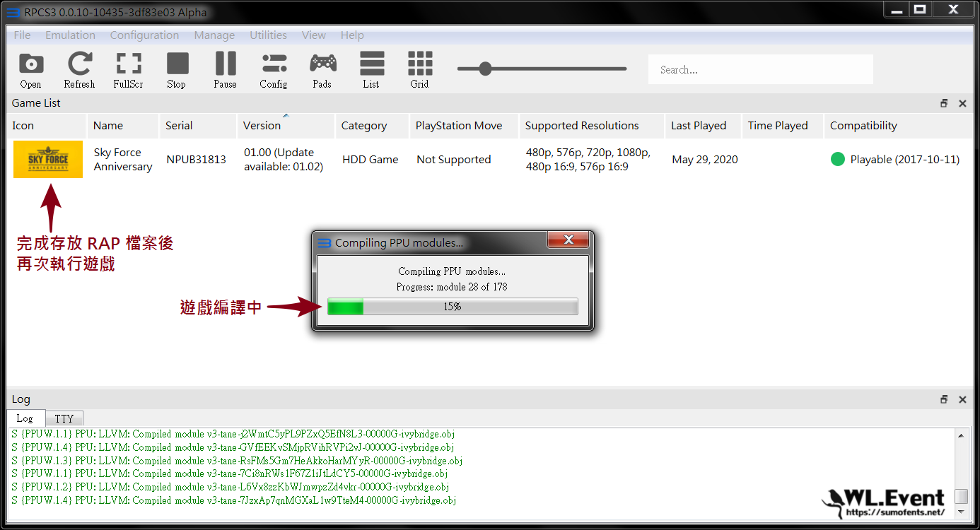Screen dimensions: 980x530
Task: Sort by Category column header
Action: [372, 126]
